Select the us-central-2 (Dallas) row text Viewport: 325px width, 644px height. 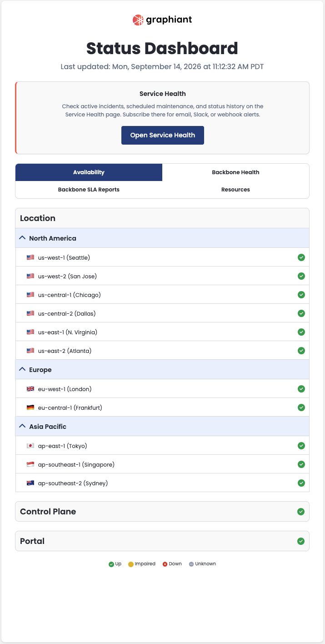pyautogui.click(x=67, y=313)
